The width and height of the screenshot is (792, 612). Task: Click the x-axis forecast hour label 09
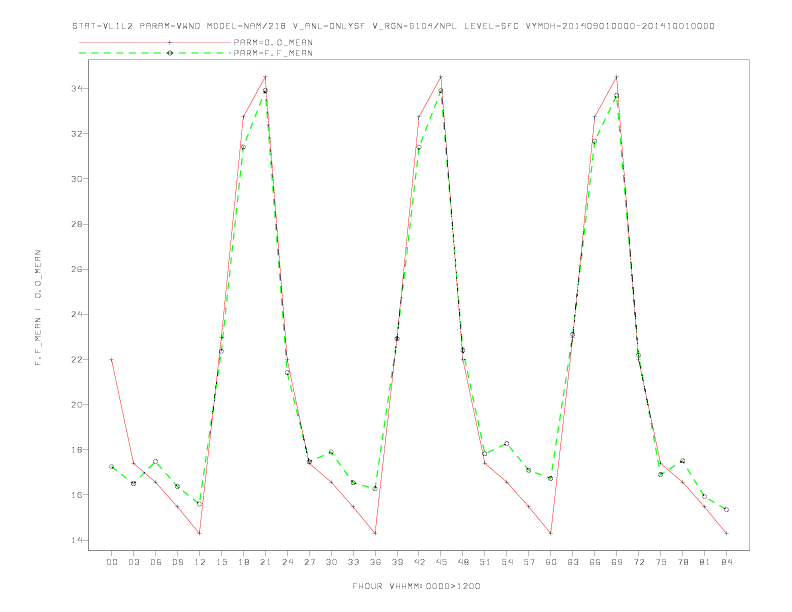177,562
